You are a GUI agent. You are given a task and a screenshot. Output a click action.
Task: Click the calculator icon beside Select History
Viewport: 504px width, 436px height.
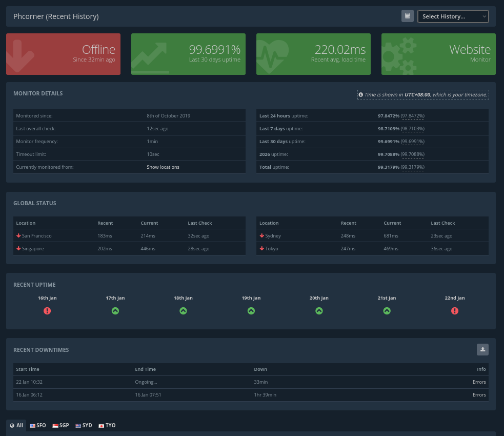pos(407,16)
